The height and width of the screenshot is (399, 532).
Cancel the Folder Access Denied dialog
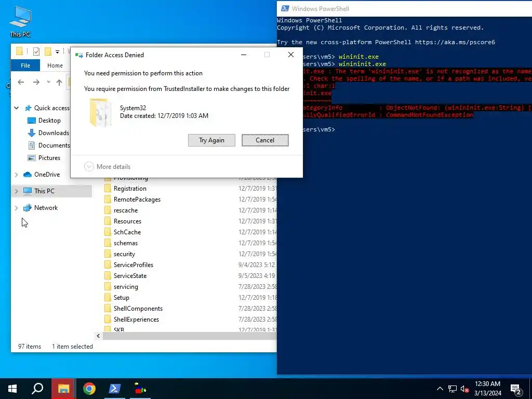265,140
